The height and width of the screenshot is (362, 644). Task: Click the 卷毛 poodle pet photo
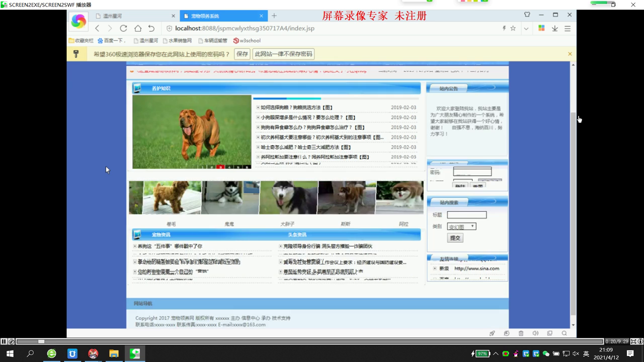pyautogui.click(x=172, y=198)
